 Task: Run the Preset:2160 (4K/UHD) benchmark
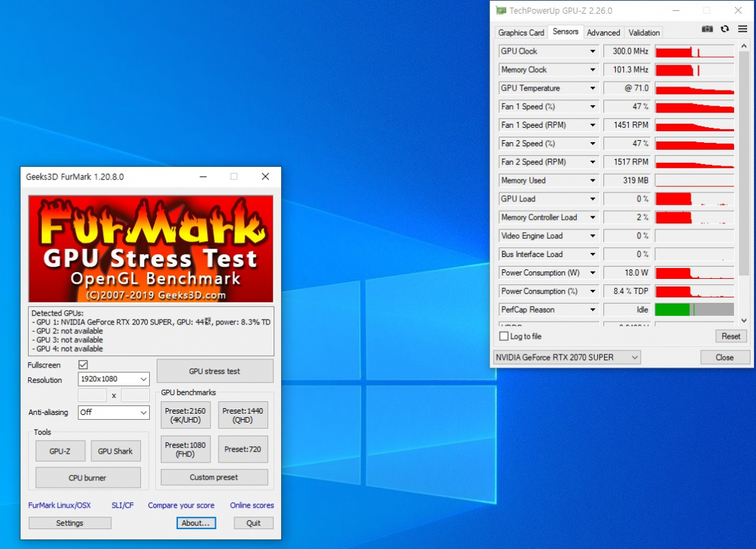pos(185,415)
